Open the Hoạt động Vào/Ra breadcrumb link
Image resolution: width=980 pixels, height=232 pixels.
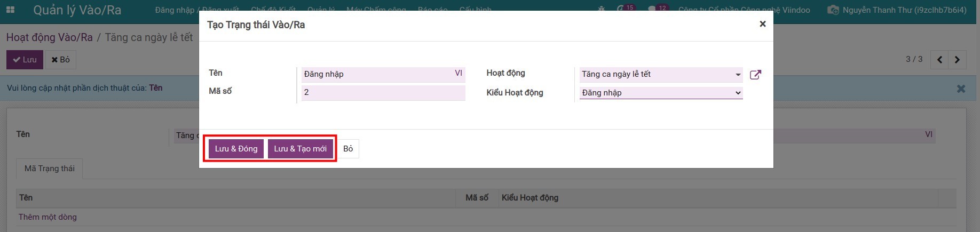[x=49, y=37]
